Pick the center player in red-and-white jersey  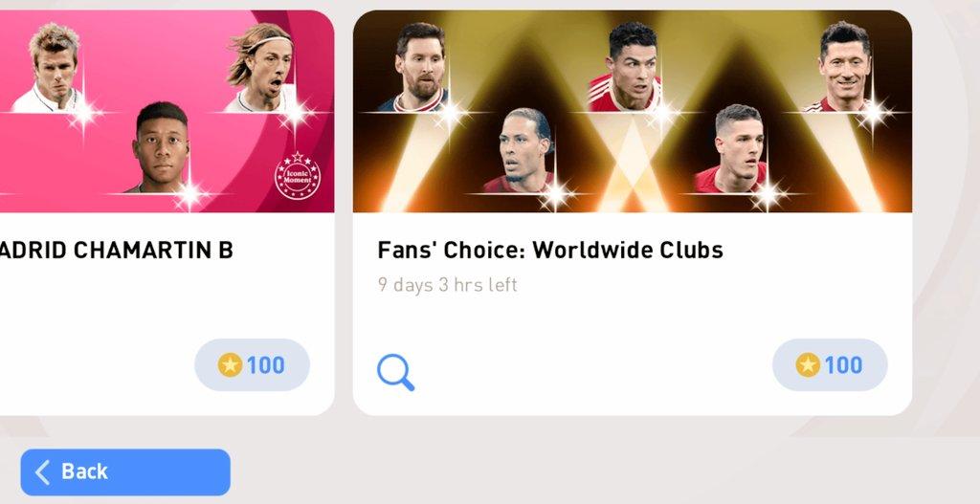[628, 68]
